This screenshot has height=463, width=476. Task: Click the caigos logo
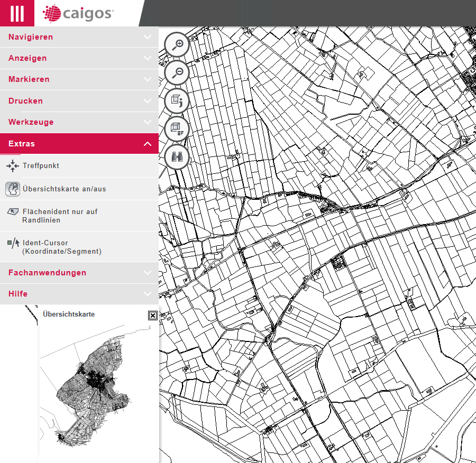point(78,13)
